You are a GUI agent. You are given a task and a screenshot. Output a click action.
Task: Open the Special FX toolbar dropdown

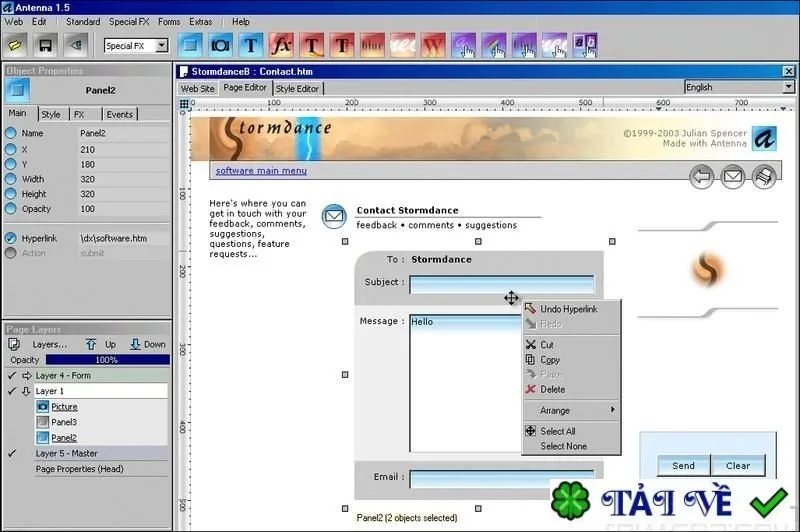click(x=162, y=45)
